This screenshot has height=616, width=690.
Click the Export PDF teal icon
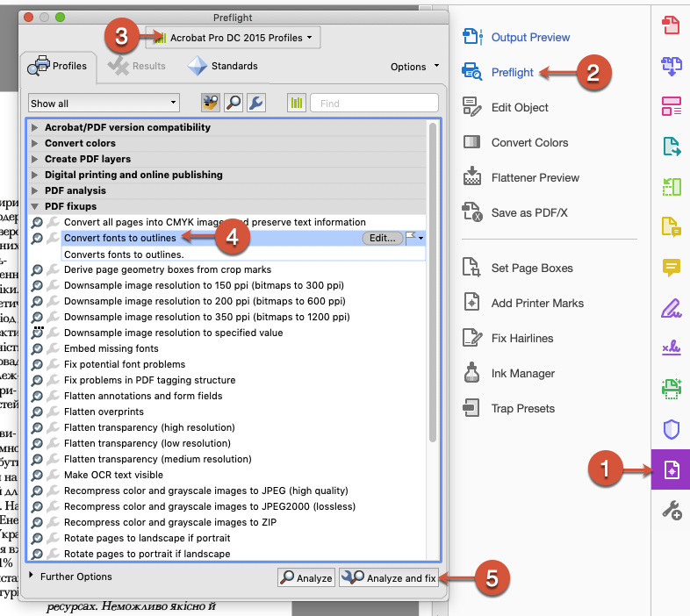pos(671,147)
